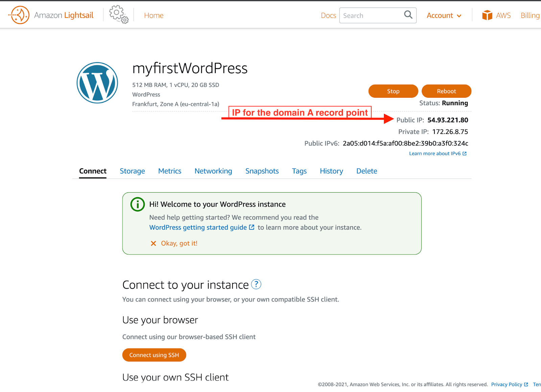The image size is (541, 392).
Task: Reboot the instance
Action: [x=446, y=91]
